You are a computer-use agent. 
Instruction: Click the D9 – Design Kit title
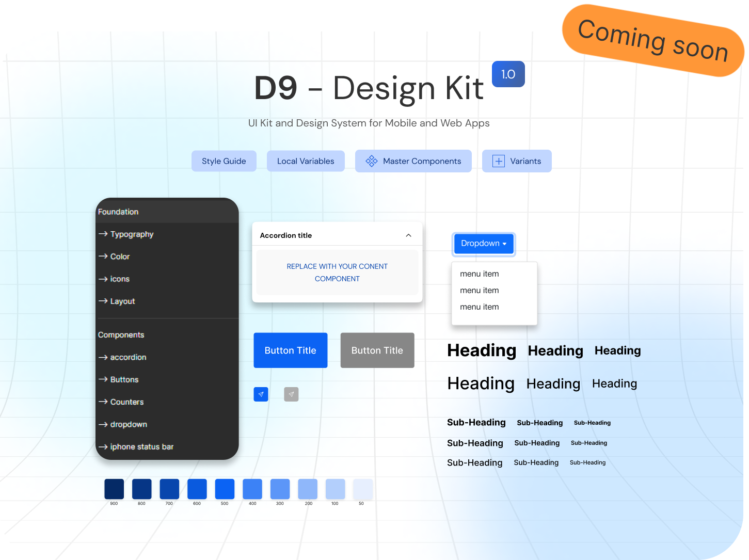369,88
